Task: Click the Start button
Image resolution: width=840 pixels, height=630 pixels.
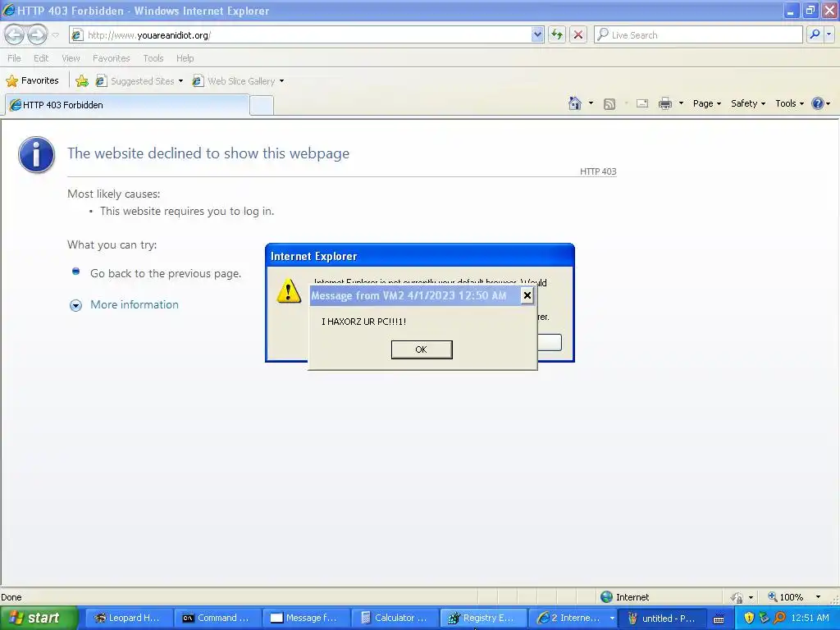Action: (x=39, y=618)
